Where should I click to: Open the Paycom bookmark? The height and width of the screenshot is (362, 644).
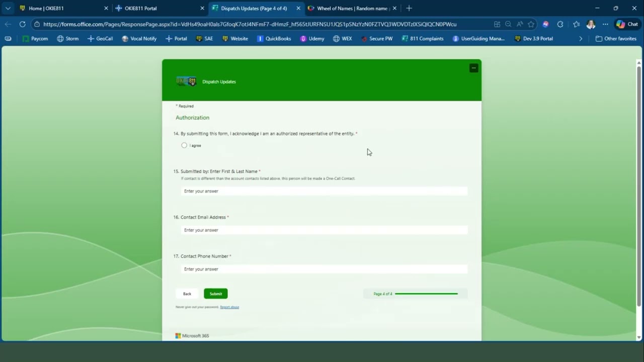click(x=35, y=39)
